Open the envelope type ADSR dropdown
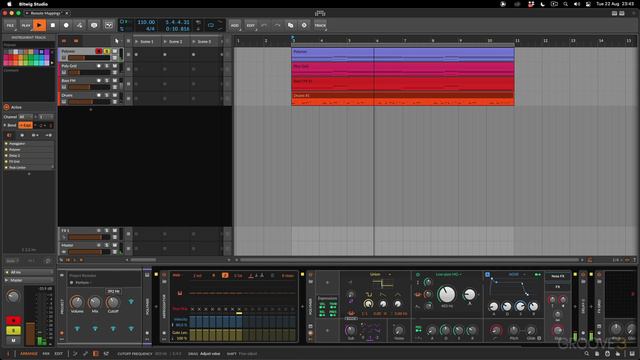Screen dimensions: 640x360 516,275
